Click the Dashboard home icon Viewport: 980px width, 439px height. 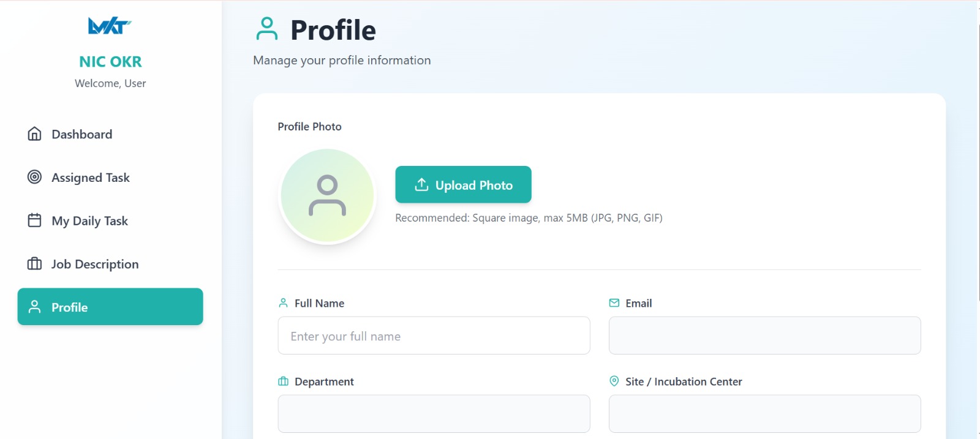(35, 134)
